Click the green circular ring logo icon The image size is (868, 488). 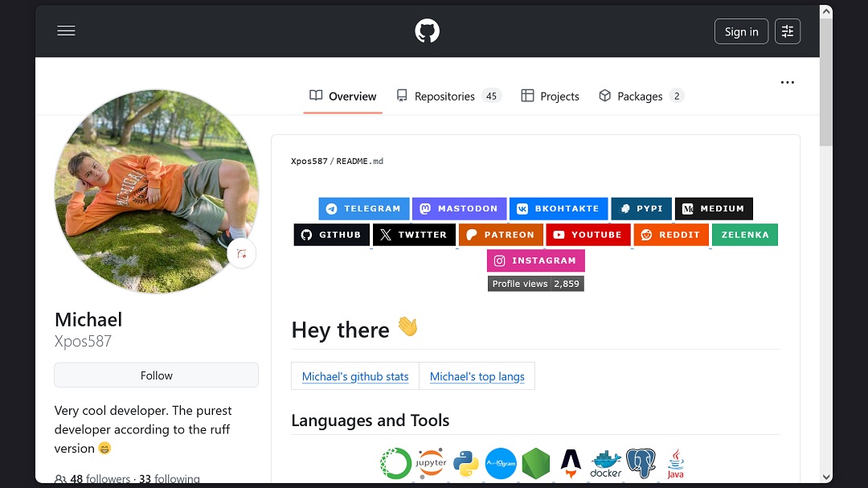pos(395,464)
